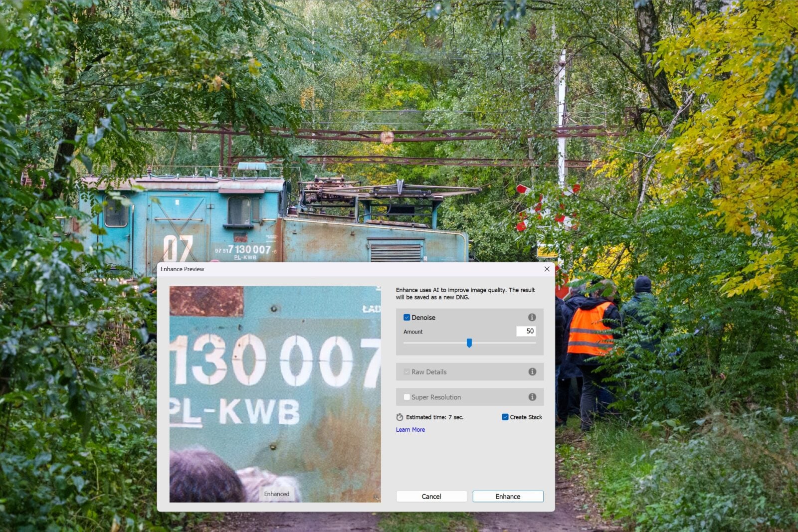The image size is (798, 532).
Task: Click the magnifier icon in preview corner
Action: (376, 497)
